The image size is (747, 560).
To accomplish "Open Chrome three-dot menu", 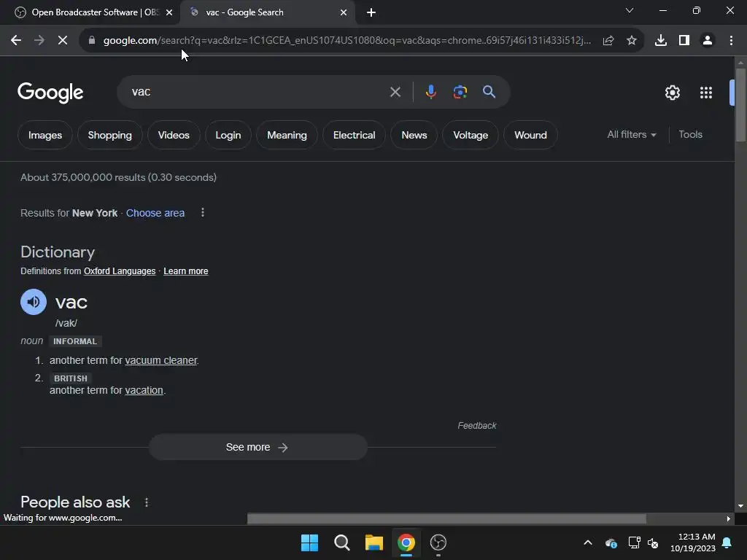I will point(731,41).
